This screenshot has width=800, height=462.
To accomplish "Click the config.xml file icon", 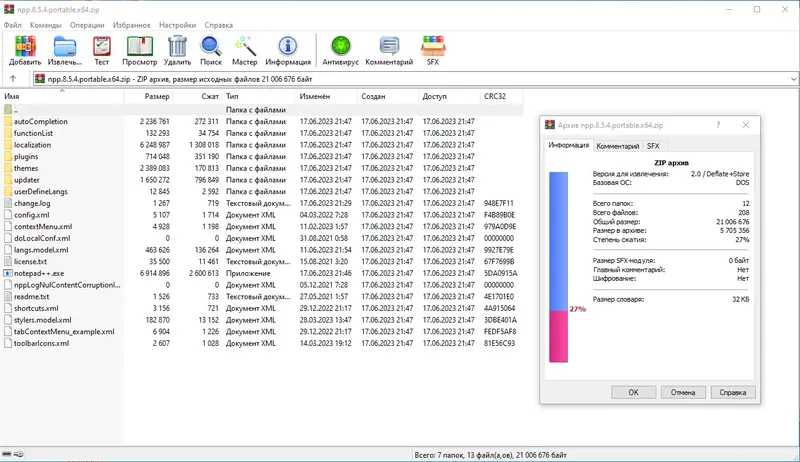I will (8, 215).
